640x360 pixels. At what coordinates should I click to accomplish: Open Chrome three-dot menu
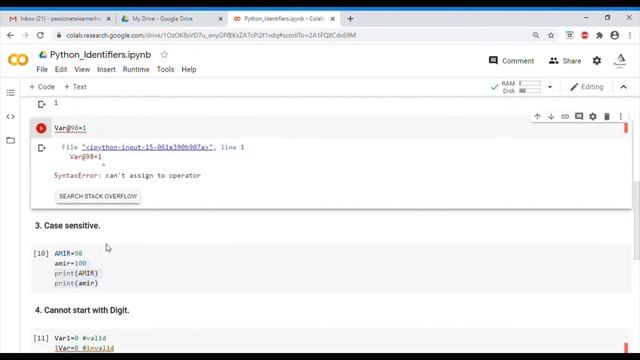pyautogui.click(x=630, y=36)
